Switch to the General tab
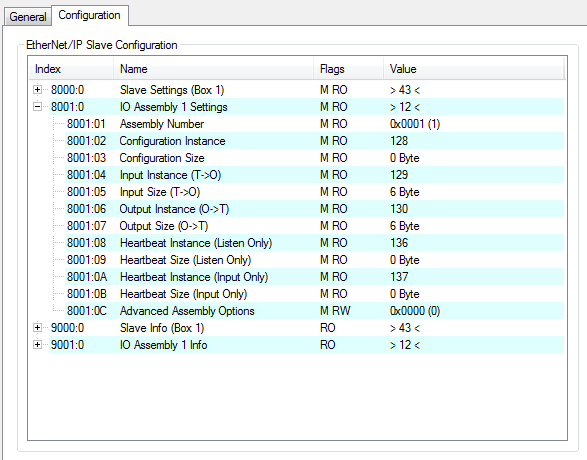This screenshot has height=460, width=587. pos(27,17)
